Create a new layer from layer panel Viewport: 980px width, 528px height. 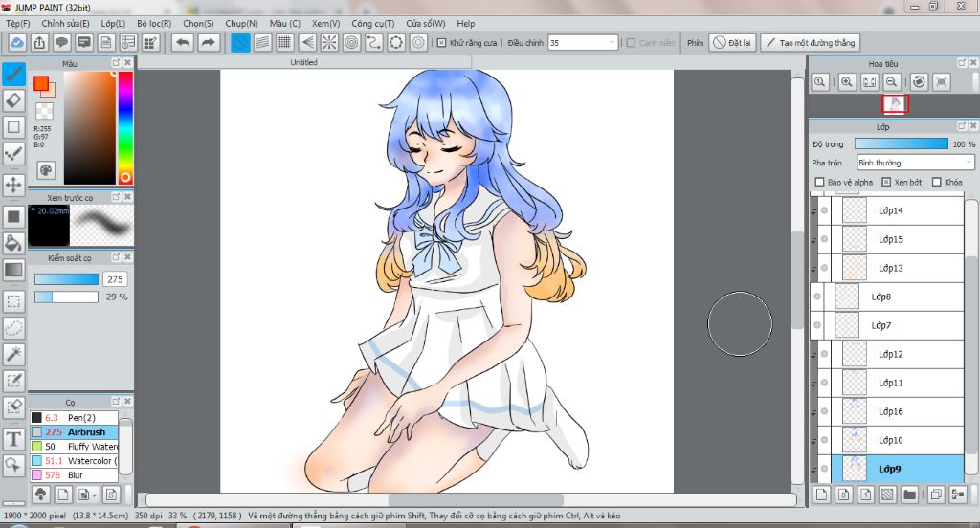click(821, 495)
